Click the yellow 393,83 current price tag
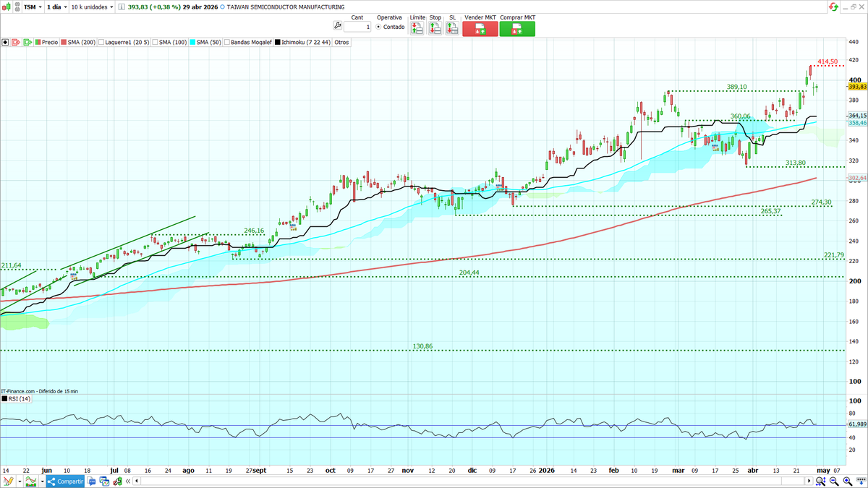 tap(857, 86)
